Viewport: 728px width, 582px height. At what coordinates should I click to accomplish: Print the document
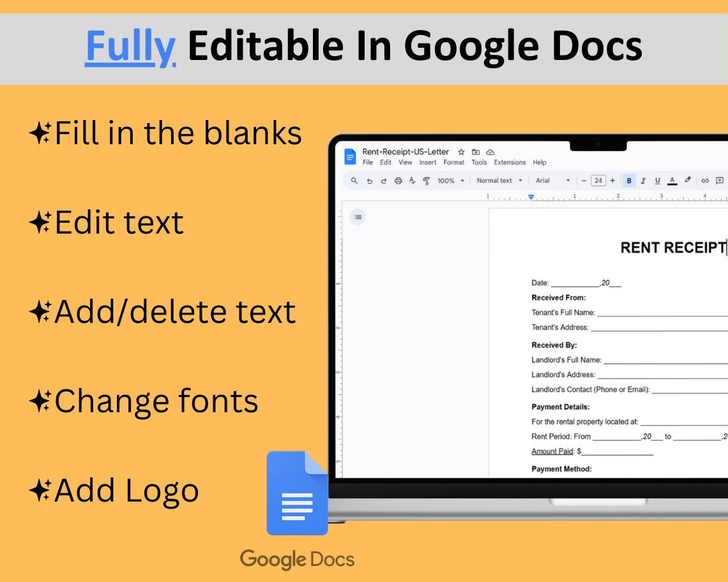[x=398, y=181]
